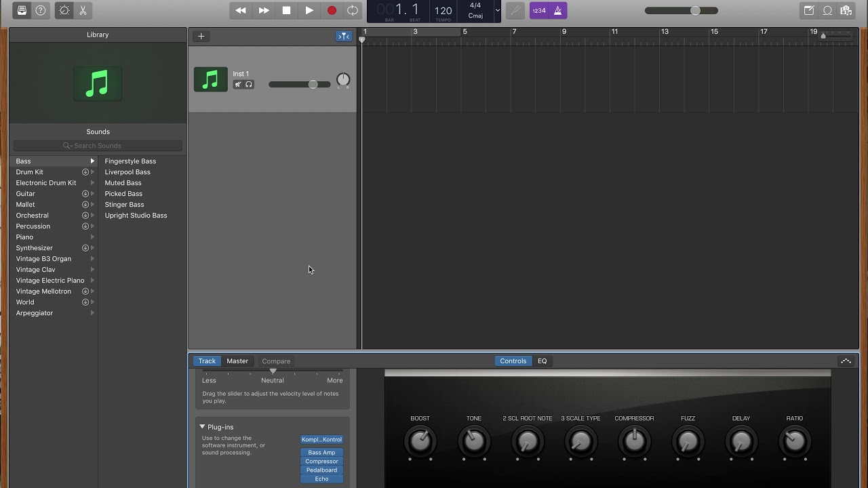
Task: Fast forward the playhead
Action: click(x=264, y=10)
